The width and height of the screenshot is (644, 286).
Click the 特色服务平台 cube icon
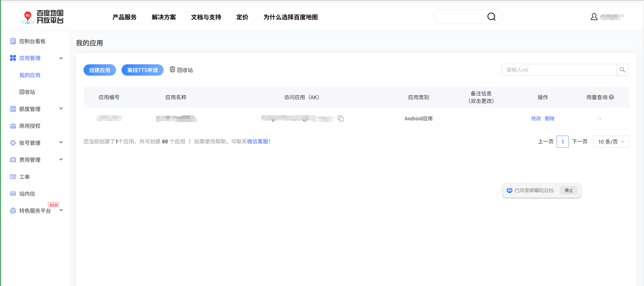(13, 211)
